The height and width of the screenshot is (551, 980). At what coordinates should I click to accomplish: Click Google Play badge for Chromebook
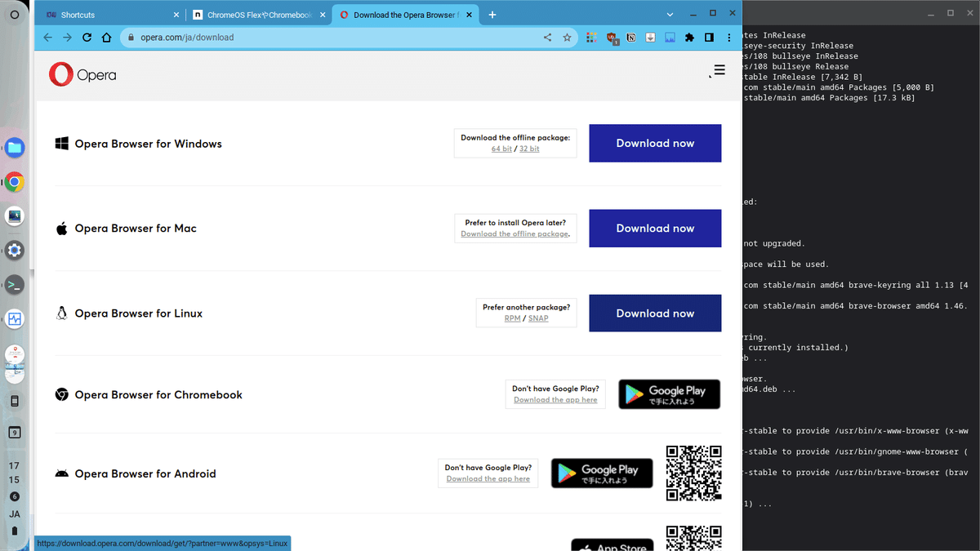click(669, 394)
